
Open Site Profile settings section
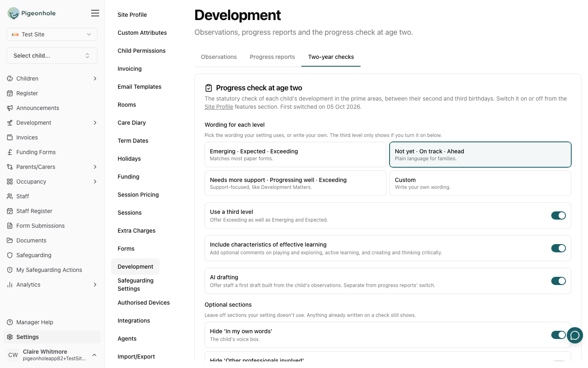coord(132,15)
